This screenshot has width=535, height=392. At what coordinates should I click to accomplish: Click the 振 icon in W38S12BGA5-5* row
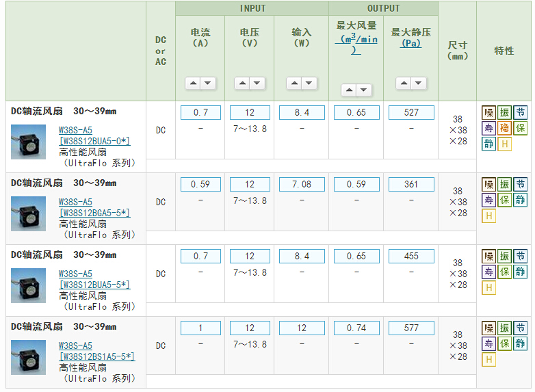click(504, 185)
